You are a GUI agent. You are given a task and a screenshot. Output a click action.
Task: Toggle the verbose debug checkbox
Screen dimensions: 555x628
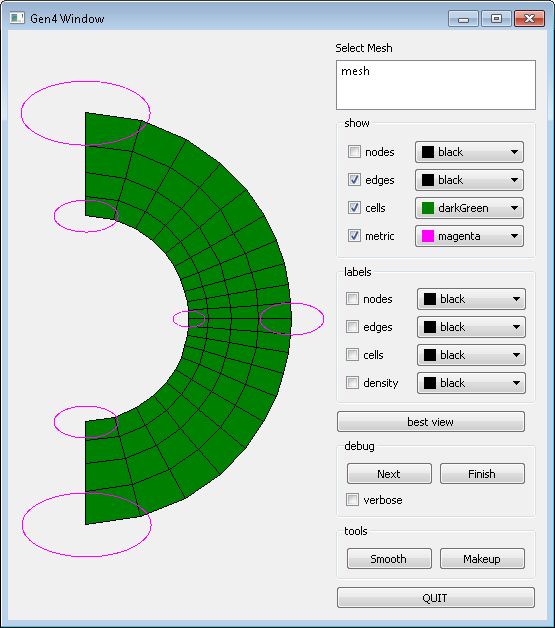[352, 500]
